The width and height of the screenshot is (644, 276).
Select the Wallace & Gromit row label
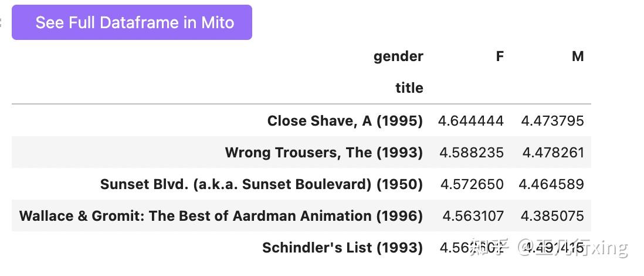(221, 216)
